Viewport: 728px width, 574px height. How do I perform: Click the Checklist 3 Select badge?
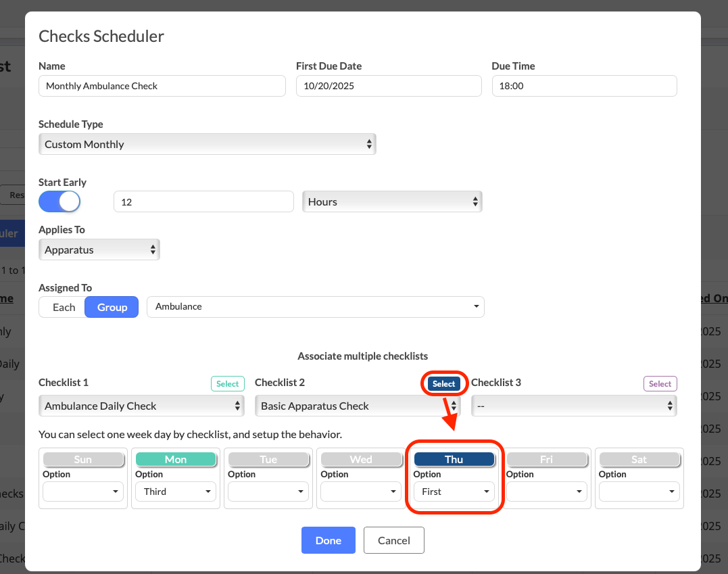point(660,383)
